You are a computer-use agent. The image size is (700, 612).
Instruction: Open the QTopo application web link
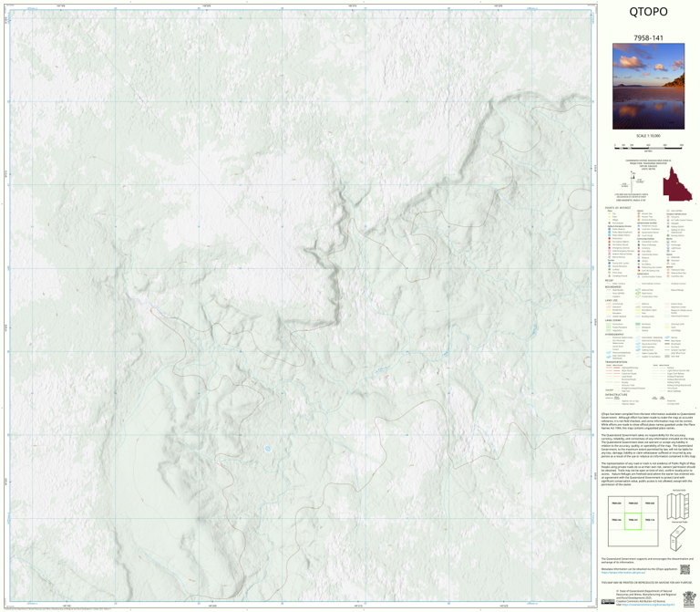(x=623, y=572)
